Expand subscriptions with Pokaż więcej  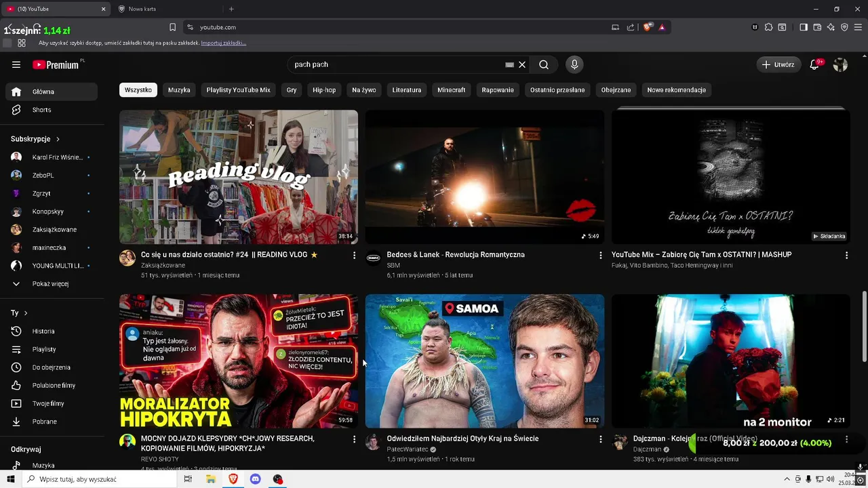(52, 284)
